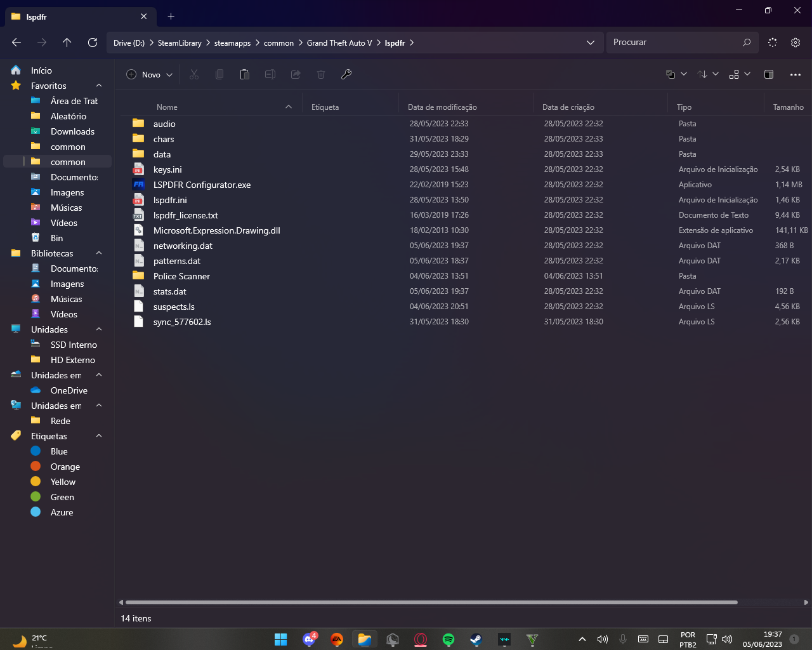This screenshot has height=650, width=812.
Task: Open Discord from the taskbar
Action: coord(309,639)
